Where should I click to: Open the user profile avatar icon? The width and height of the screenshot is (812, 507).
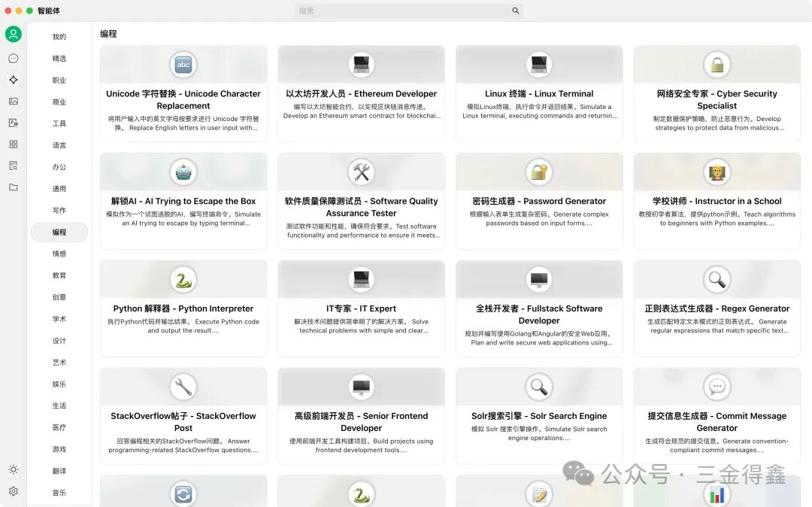point(14,35)
